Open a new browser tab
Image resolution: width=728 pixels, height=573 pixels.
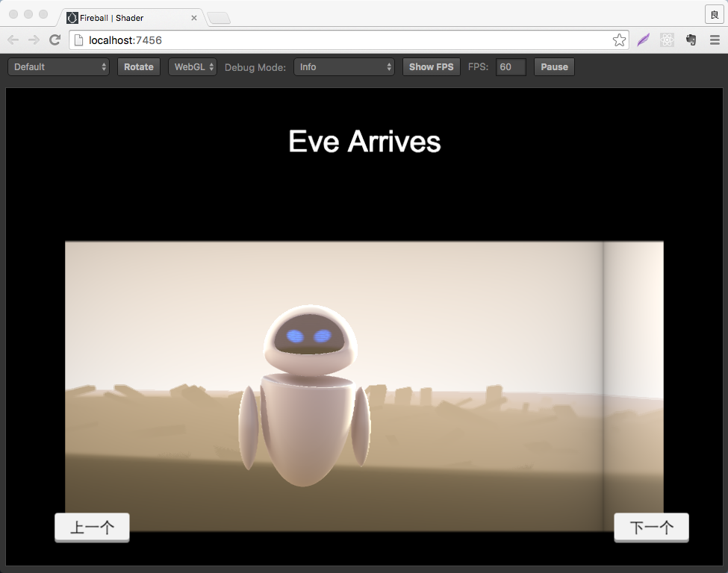click(x=219, y=18)
